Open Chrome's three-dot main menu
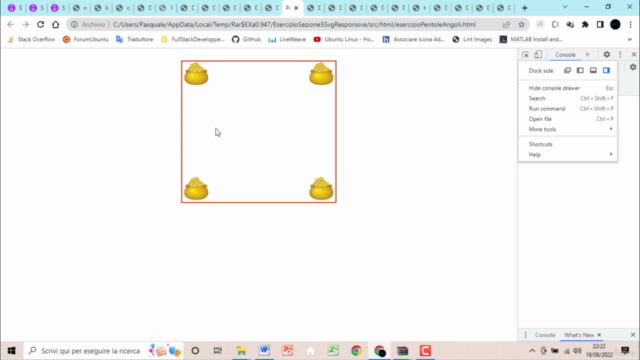Viewport: 640px width, 360px height. click(631, 24)
